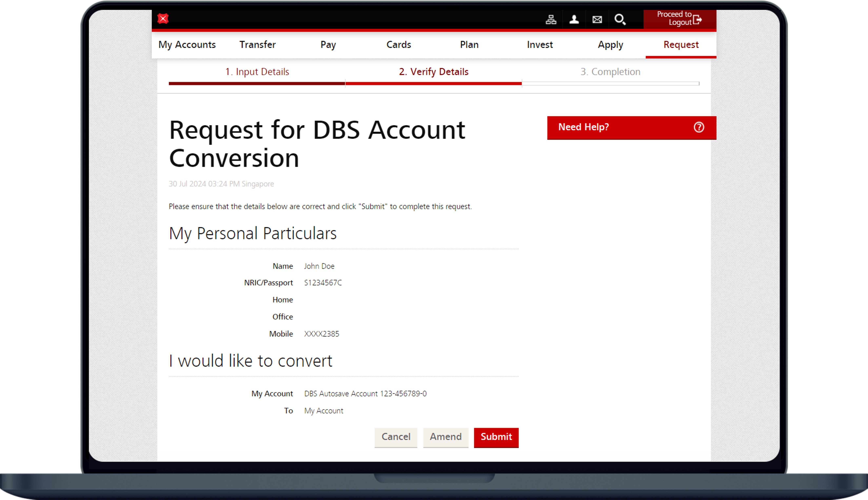Click the search magnifier icon
The width and height of the screenshot is (868, 500).
coord(620,20)
